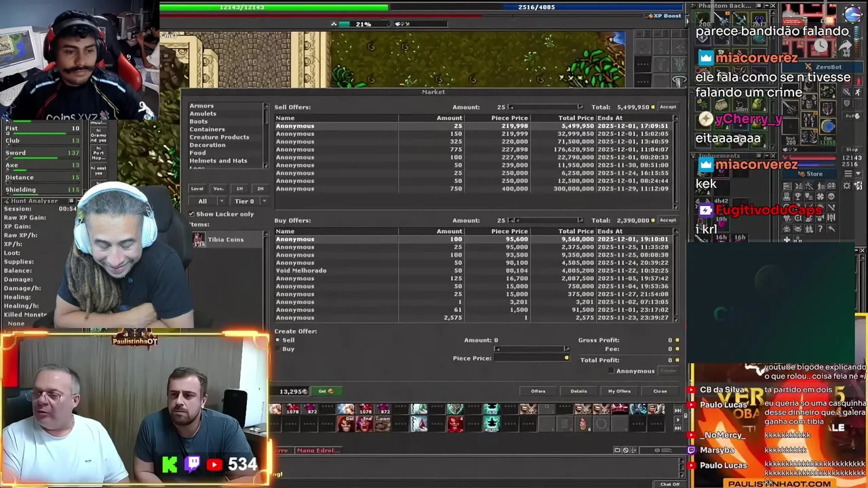
Task: Toggle chase opponent running icon
Action: coord(857,91)
